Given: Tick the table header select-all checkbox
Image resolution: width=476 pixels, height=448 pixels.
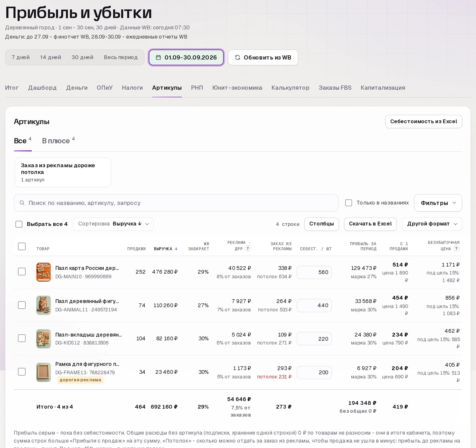Looking at the screenshot, I should [22, 246].
